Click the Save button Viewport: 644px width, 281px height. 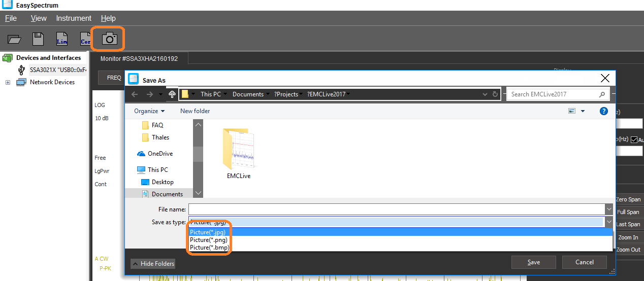[534, 262]
